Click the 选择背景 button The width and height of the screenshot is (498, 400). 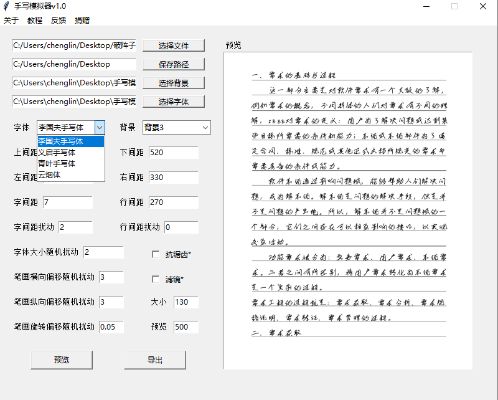(x=174, y=83)
